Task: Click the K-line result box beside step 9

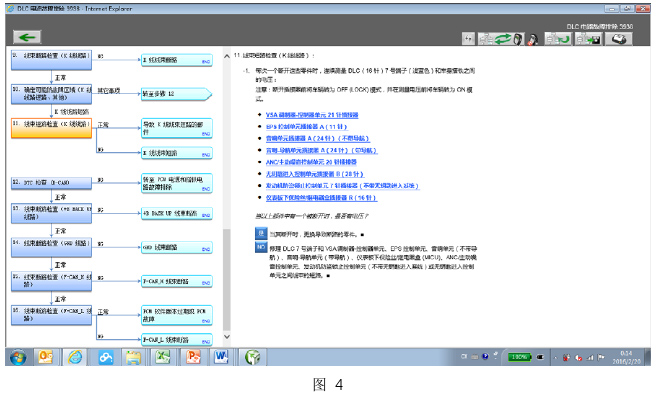Action: pyautogui.click(x=177, y=60)
